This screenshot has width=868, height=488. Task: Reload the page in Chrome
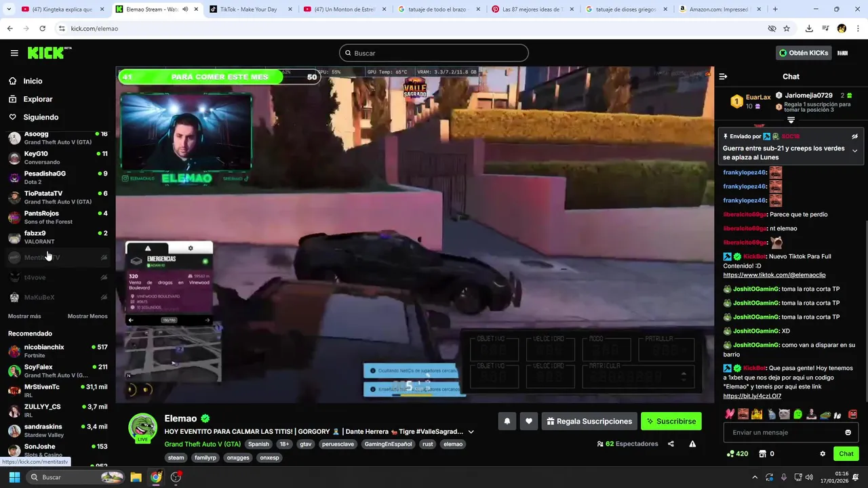tap(42, 28)
